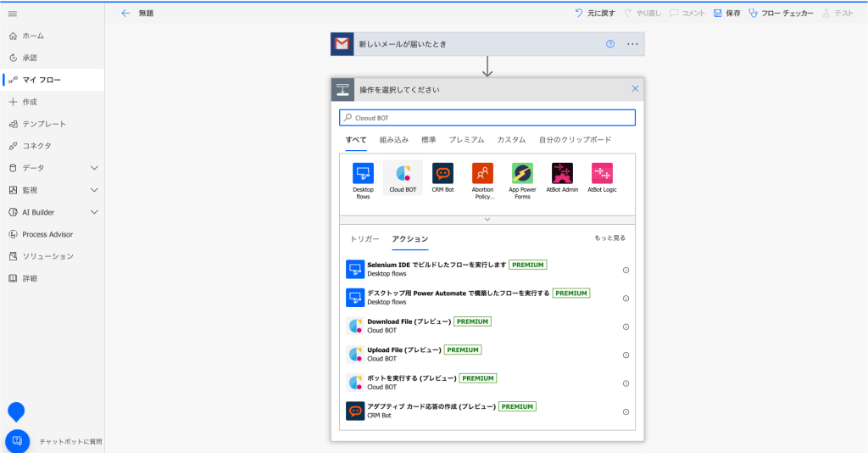Expand the AI Builder section chevron
The height and width of the screenshot is (453, 868).
(94, 212)
